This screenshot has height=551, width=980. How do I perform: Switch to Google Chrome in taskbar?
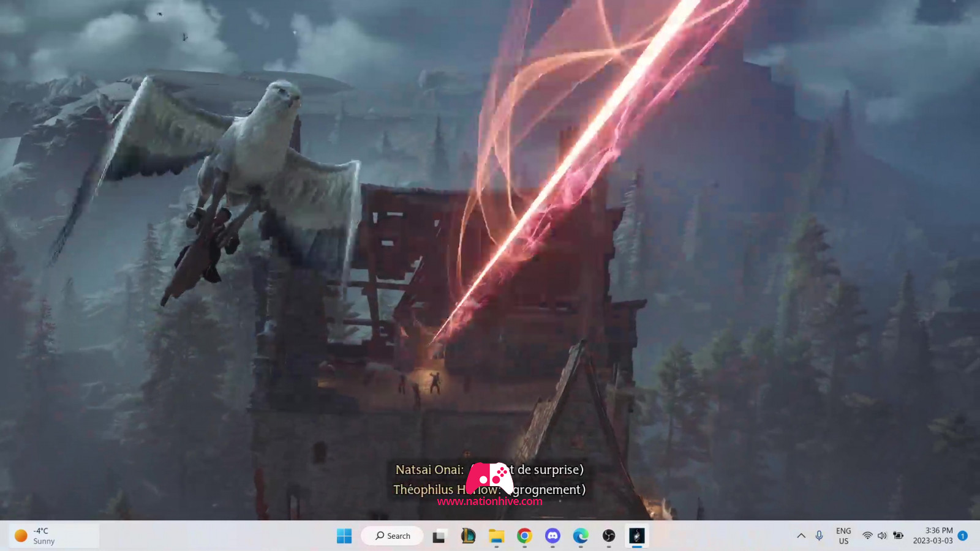524,536
